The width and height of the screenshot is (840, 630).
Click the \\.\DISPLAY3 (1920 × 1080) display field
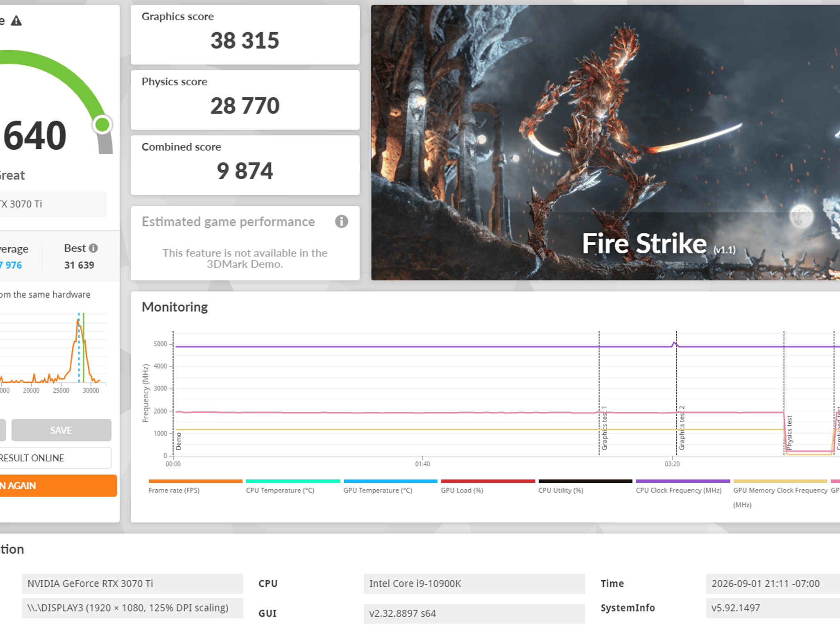(132, 607)
